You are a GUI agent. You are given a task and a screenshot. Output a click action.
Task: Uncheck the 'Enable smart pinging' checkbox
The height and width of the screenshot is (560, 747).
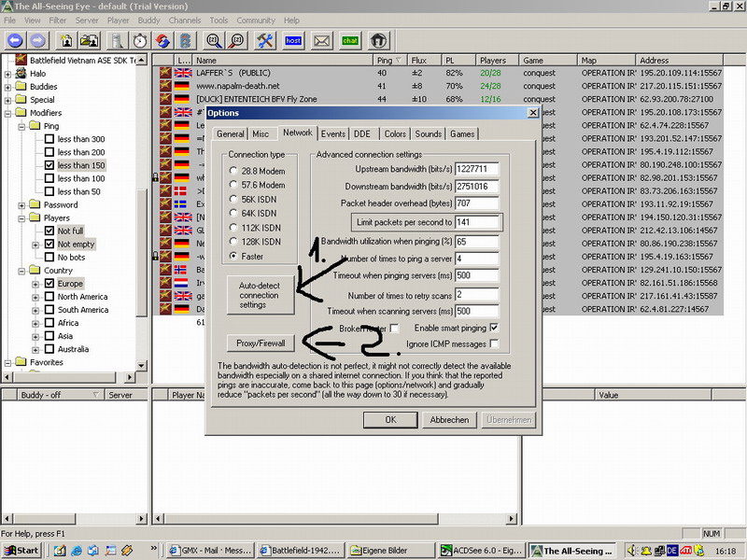click(494, 328)
